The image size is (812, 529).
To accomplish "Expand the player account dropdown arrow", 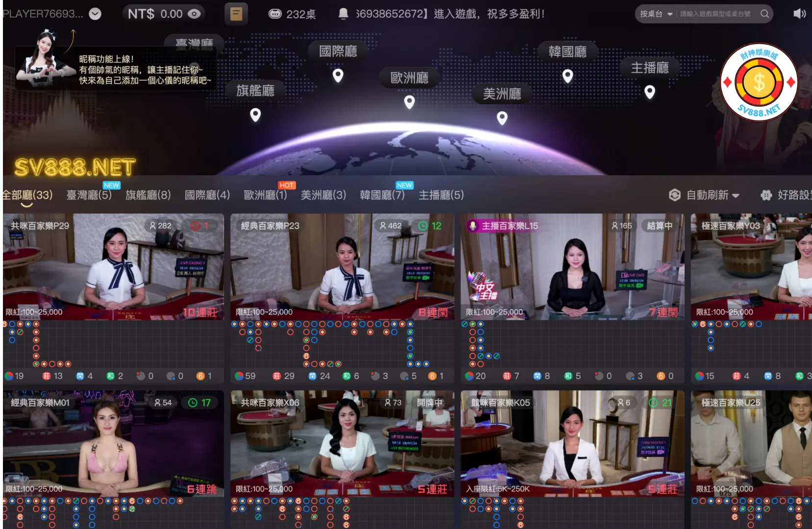I will [95, 14].
